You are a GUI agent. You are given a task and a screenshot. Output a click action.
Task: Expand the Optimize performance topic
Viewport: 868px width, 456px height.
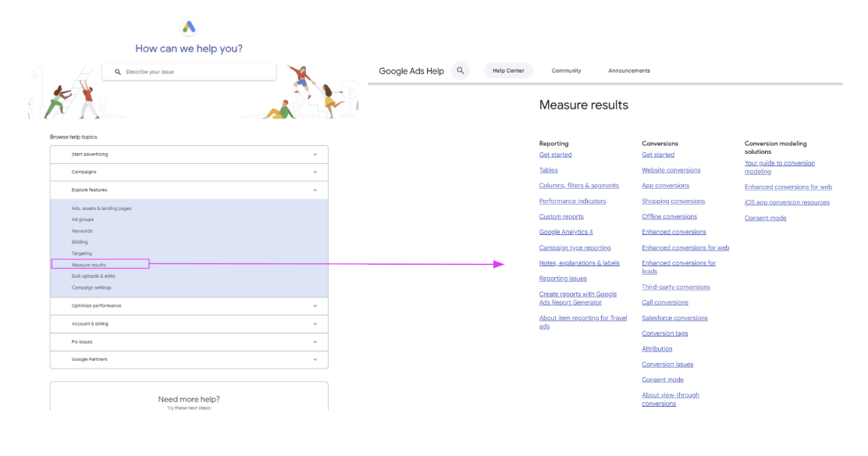[189, 306]
